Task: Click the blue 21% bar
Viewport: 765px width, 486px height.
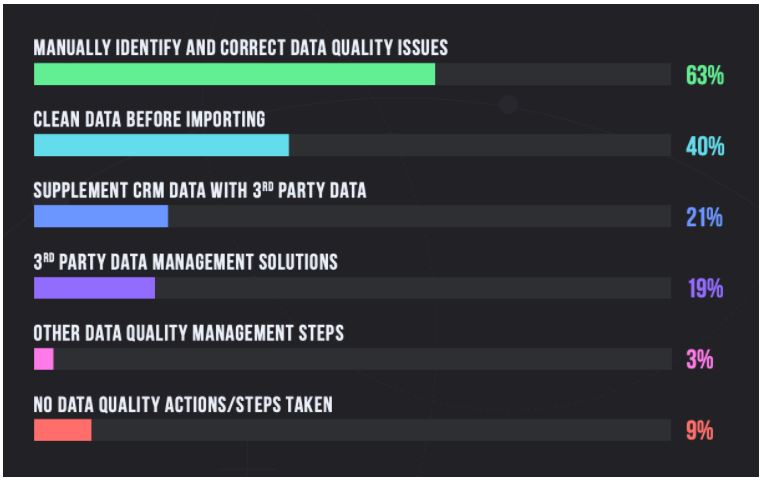Action: click(x=101, y=216)
